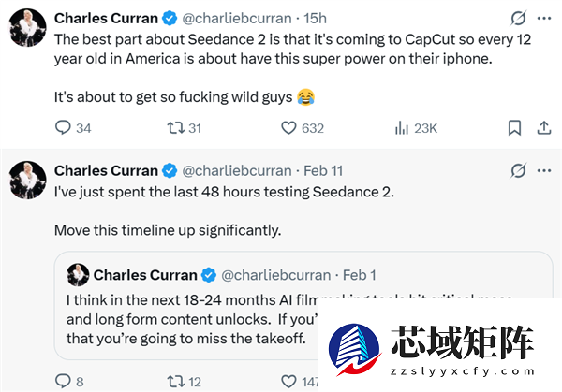Open the @charliebcurran handle on first tweet

point(234,18)
